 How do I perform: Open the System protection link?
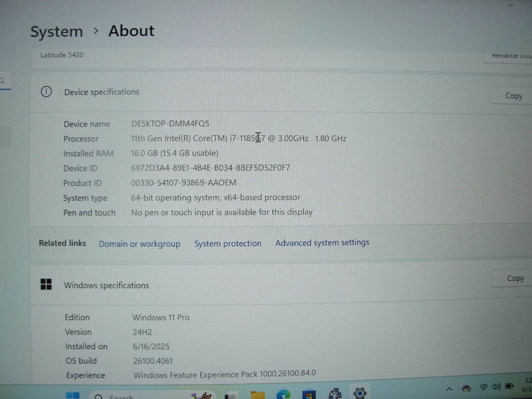(x=227, y=243)
